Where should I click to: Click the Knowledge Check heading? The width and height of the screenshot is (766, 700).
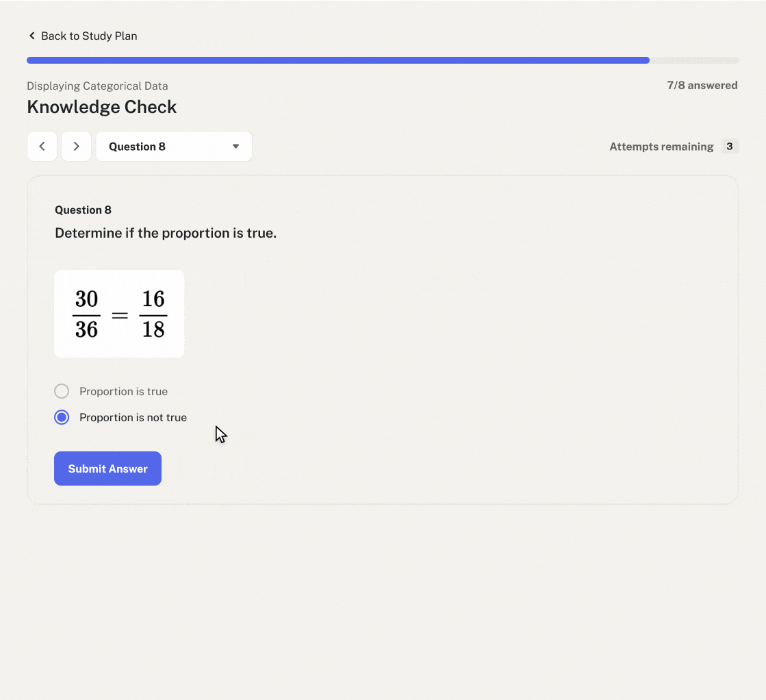101,107
